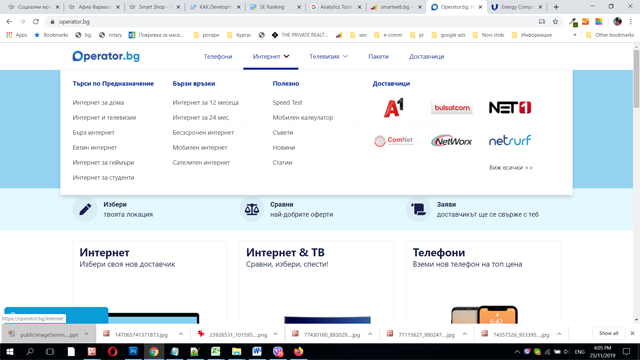The image size is (640, 360).
Task: Open Интернет за геймъри link
Action: [x=103, y=162]
